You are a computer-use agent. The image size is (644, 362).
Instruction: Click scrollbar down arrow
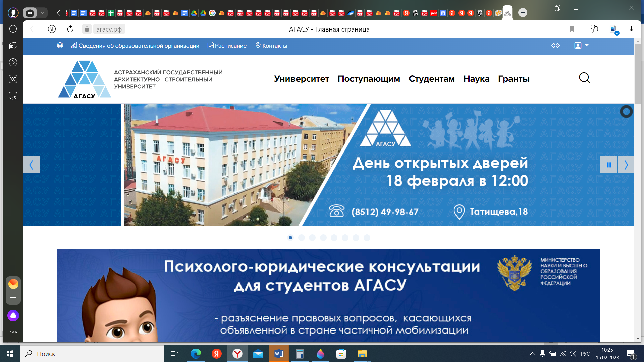(x=638, y=339)
